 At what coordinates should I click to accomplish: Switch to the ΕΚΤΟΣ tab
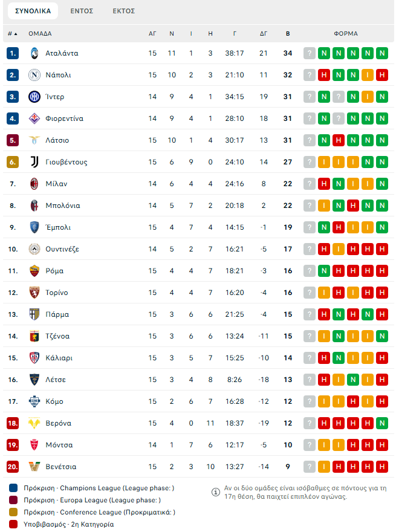pyautogui.click(x=123, y=11)
